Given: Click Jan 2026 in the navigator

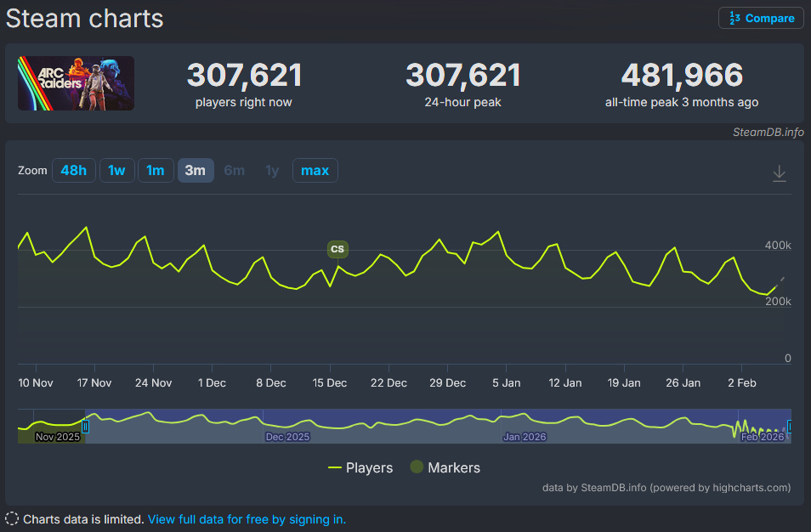Looking at the screenshot, I should coord(525,437).
